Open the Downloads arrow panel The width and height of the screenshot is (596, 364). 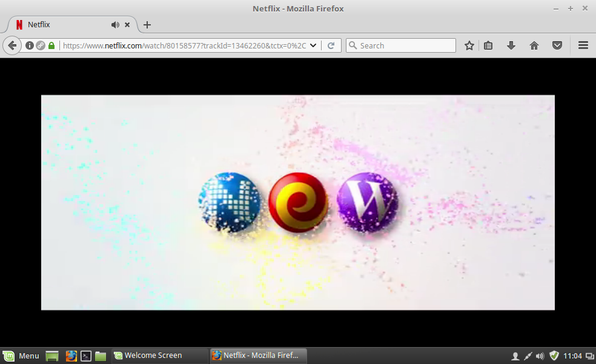[x=511, y=45]
